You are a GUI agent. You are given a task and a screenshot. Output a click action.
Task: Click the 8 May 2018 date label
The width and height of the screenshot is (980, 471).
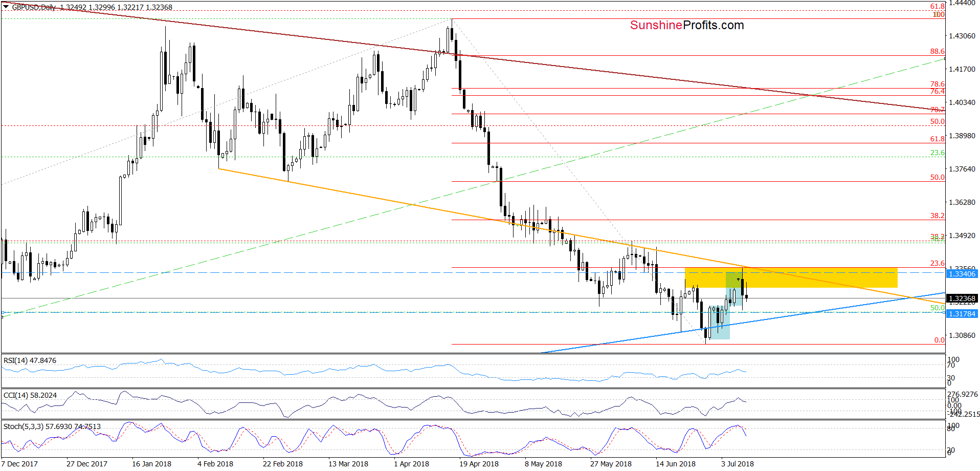click(x=543, y=464)
